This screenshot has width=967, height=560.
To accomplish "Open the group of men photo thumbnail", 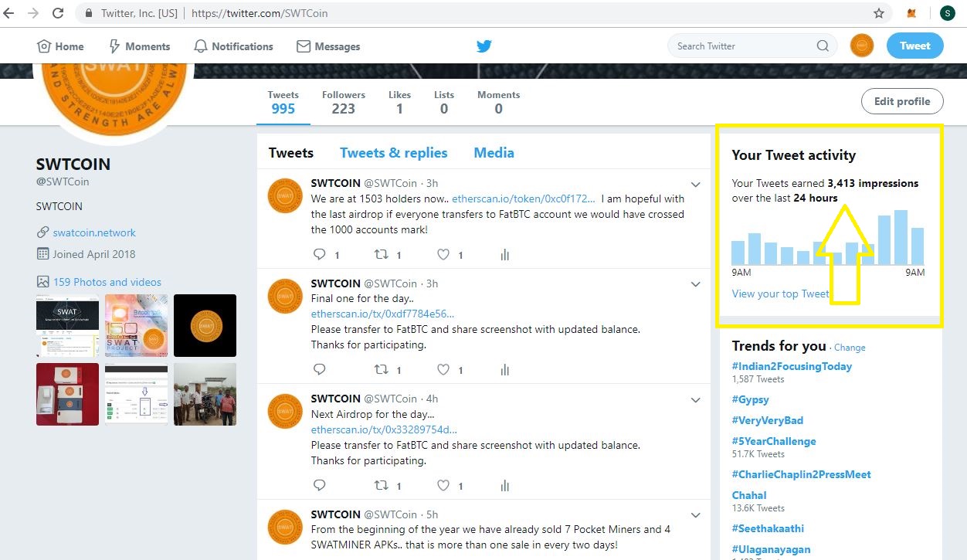I will (x=205, y=394).
